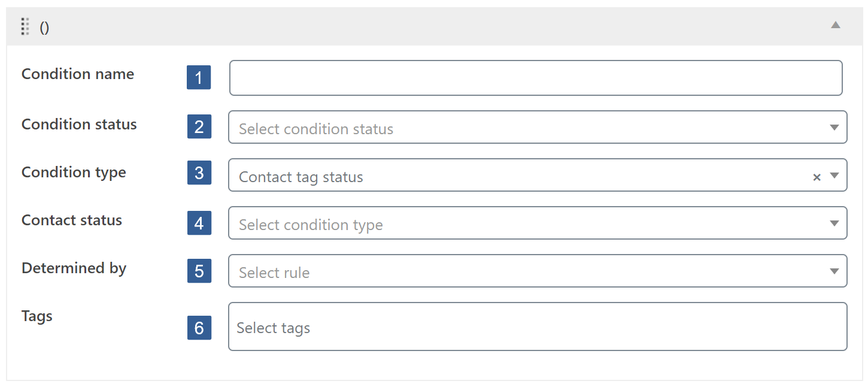The image size is (868, 387).
Task: Click the blue numbered badge 6
Action: pyautogui.click(x=199, y=328)
